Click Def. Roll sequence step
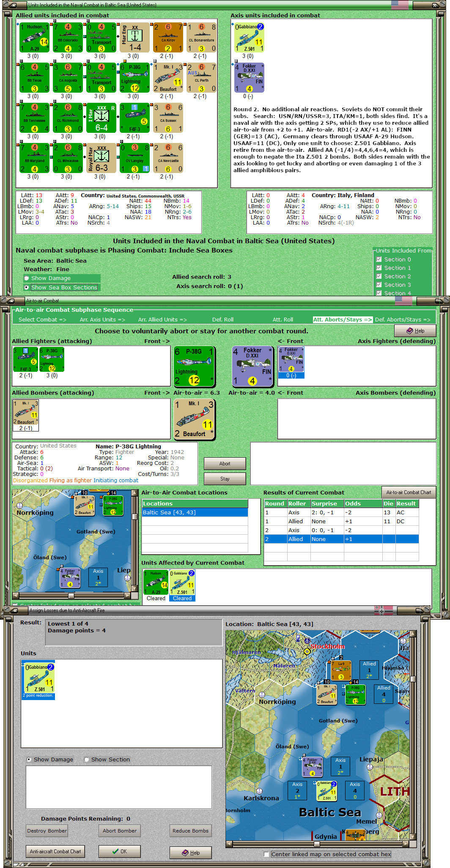Screen dimensions: 450x868 (223, 320)
